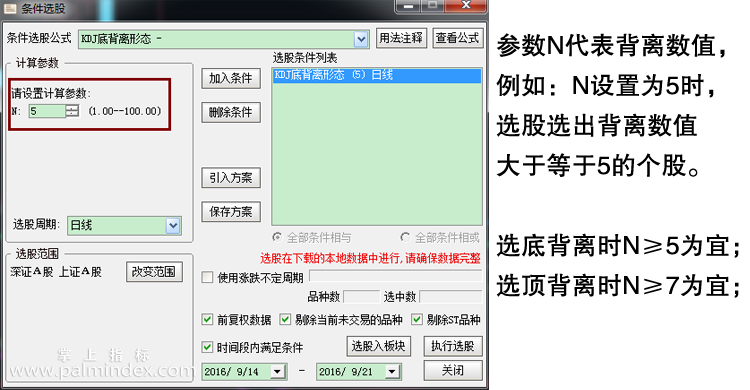Open the 条件选股公式 formula dropdown
Image resolution: width=750 pixels, height=390 pixels.
(361, 39)
